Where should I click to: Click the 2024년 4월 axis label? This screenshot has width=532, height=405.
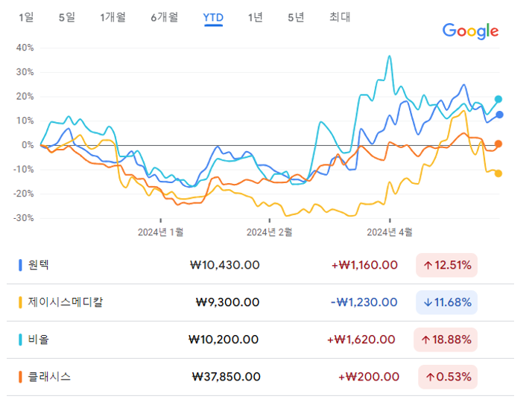(390, 232)
